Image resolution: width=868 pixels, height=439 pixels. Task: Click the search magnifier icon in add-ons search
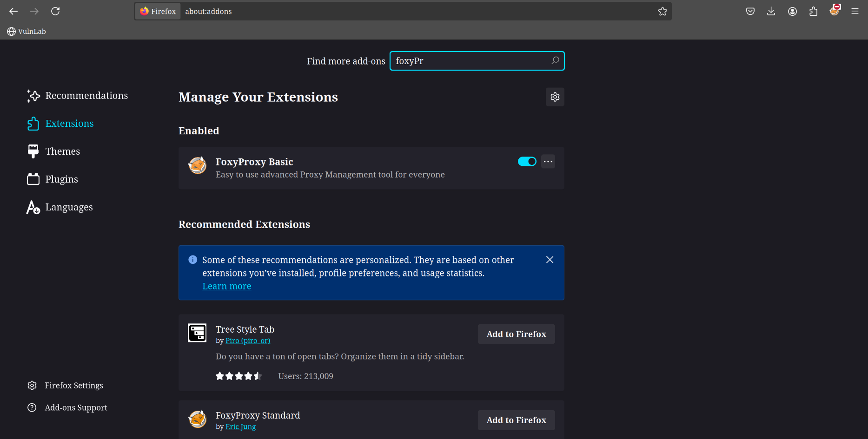(x=555, y=60)
